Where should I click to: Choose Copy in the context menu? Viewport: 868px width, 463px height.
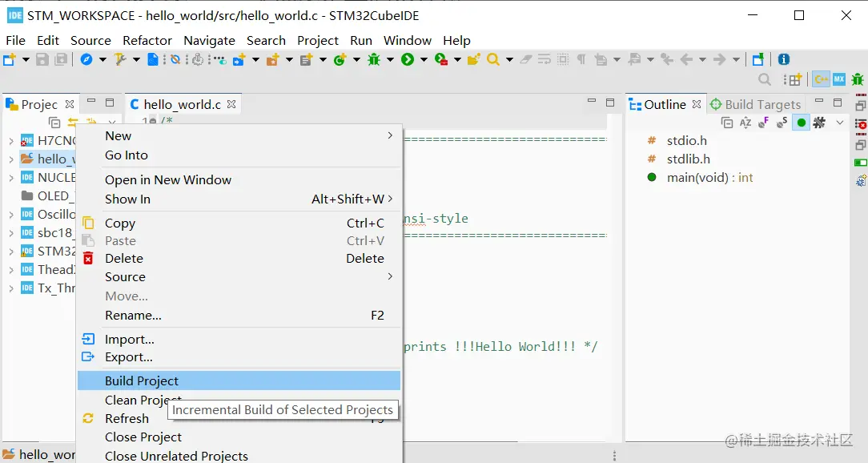click(239, 223)
